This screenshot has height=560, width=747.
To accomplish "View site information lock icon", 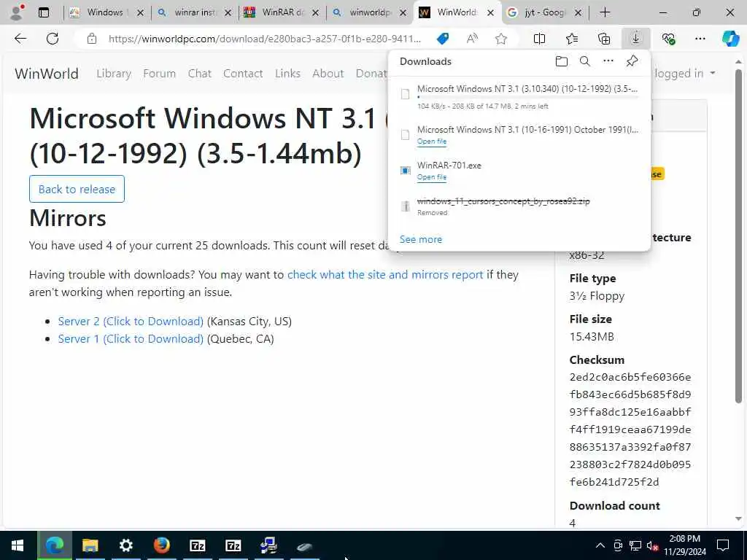I will [92, 39].
